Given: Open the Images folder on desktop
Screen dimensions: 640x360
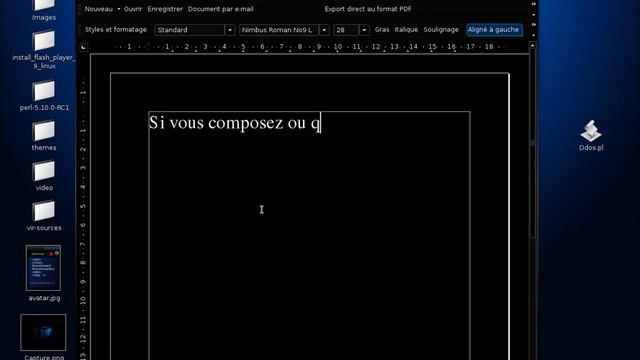Looking at the screenshot, I should click(x=44, y=6).
